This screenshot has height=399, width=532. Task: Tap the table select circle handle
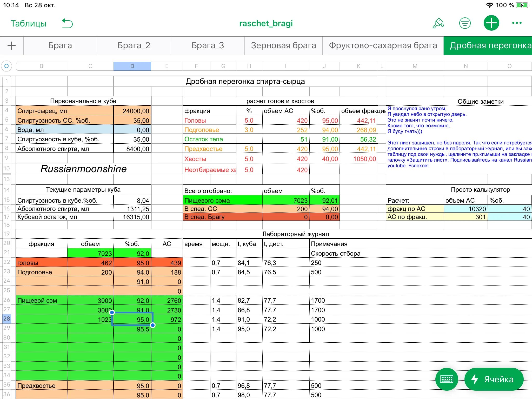pos(7,66)
